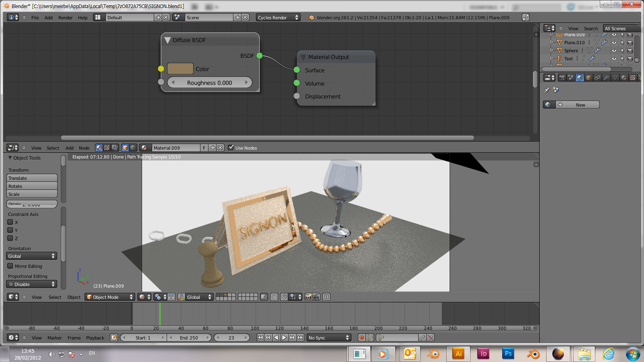Screen dimensions: 644x362
Task: Click the Diffuse BSDF color swatch
Action: click(x=180, y=69)
